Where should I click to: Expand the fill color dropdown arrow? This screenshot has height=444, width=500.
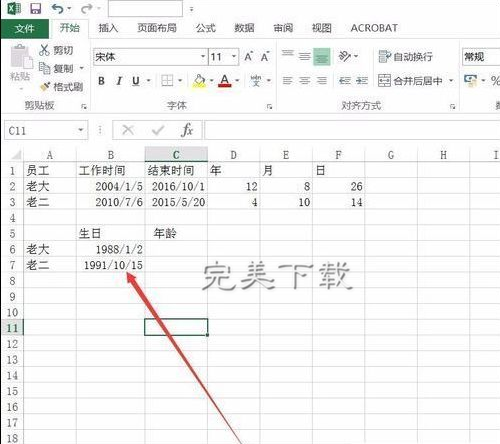[211, 81]
